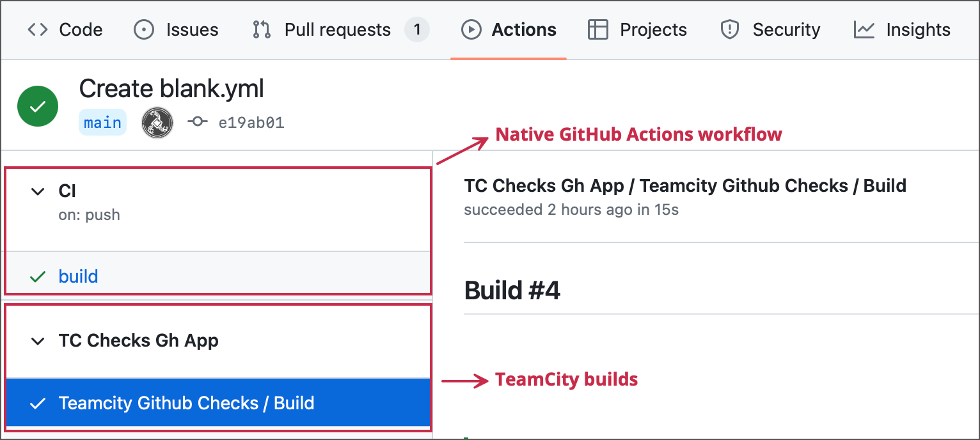
Task: Click the green success checkmark circle
Action: (x=37, y=106)
